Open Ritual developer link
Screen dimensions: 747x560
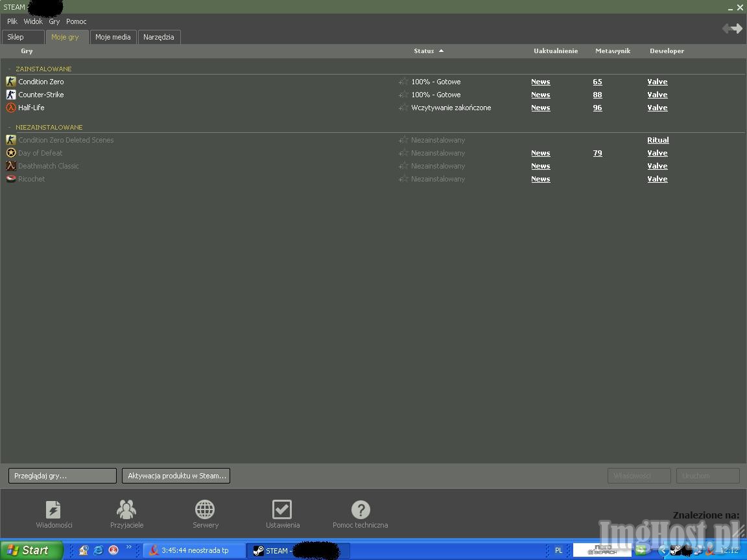(x=658, y=140)
